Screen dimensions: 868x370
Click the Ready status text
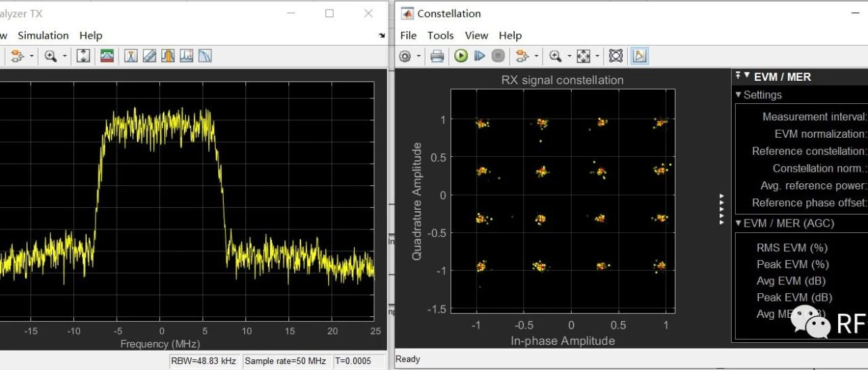pos(408,359)
